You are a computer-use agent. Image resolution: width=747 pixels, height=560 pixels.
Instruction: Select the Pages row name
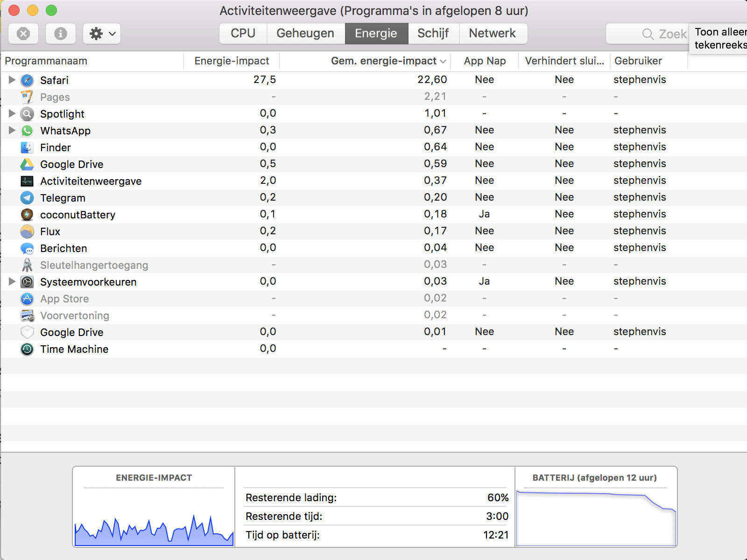(55, 97)
